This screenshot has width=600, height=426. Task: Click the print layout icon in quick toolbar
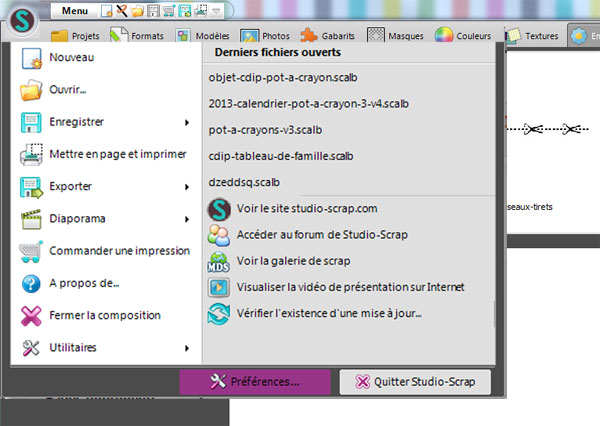(x=201, y=11)
